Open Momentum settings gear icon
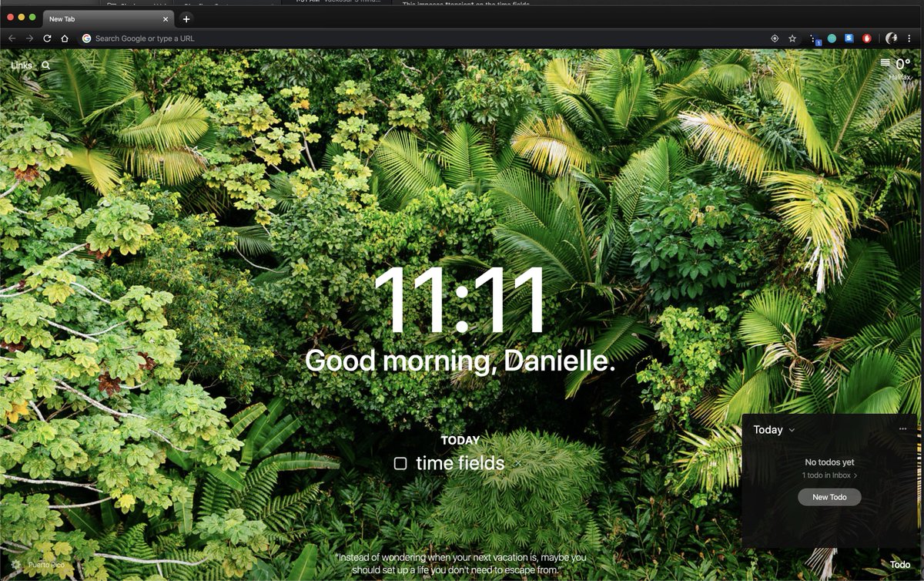 [x=16, y=565]
